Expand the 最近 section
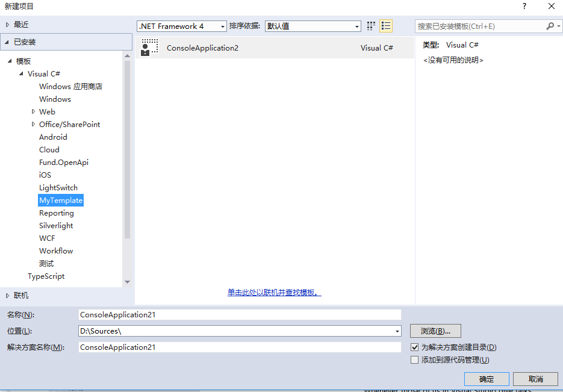The image size is (563, 392). coord(8,25)
